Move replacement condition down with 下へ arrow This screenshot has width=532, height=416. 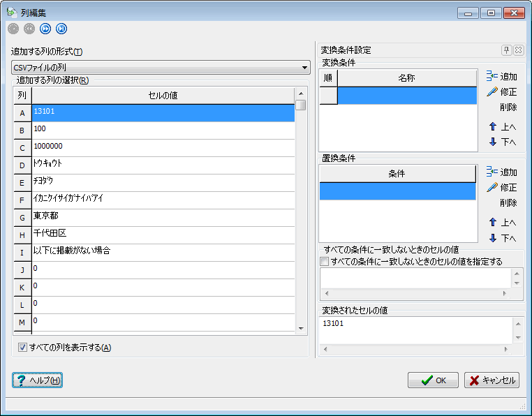click(501, 238)
